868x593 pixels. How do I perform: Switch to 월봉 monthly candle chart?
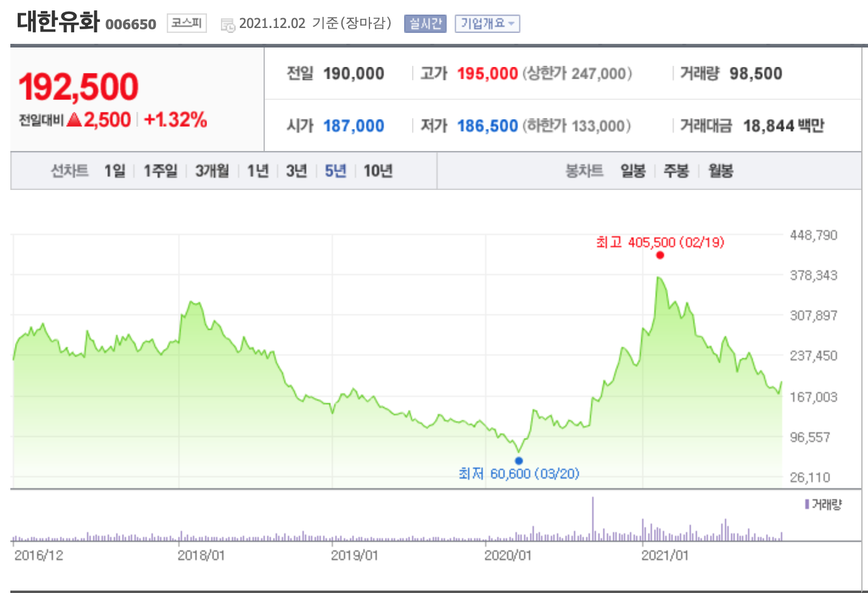(721, 170)
